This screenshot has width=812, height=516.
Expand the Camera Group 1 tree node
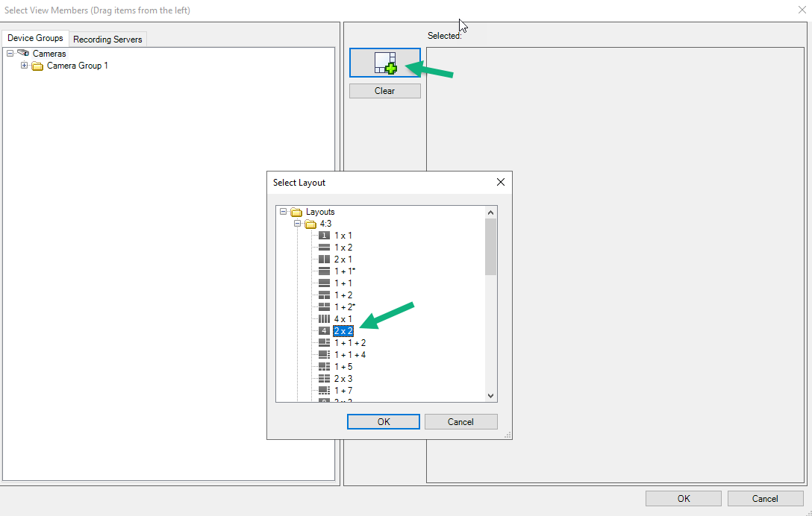click(x=23, y=66)
